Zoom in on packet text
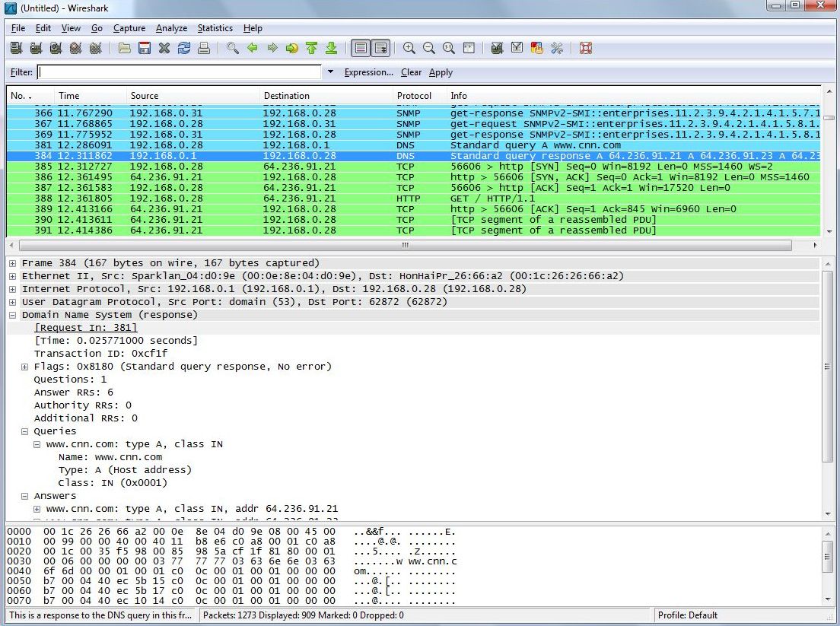Screen dimensions: 840x626 point(409,48)
